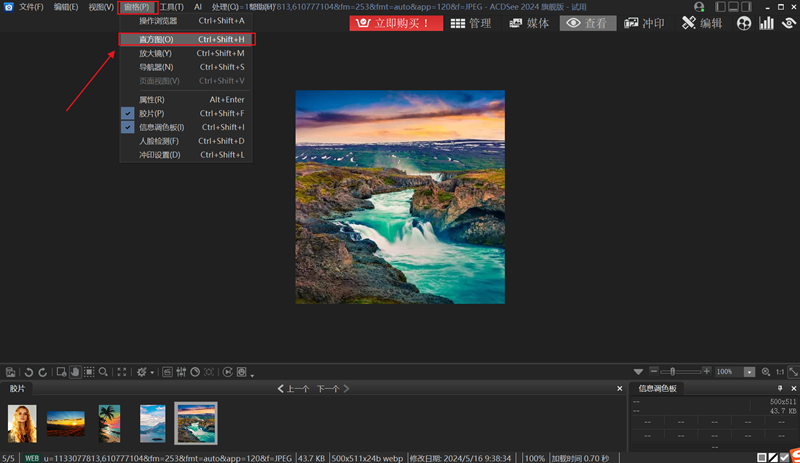Click the rotate left icon in bottom toolbar
The image size is (800, 463).
click(29, 372)
